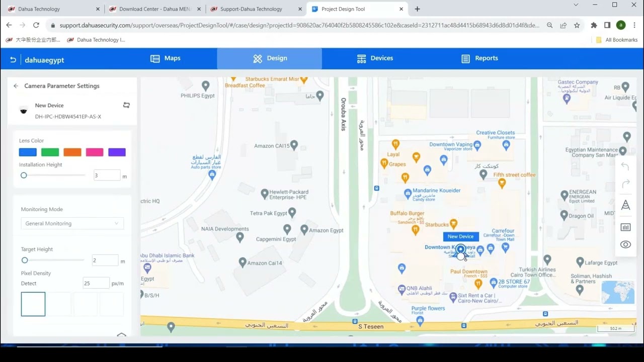
Task: Select the text annotation tool
Action: 625,205
